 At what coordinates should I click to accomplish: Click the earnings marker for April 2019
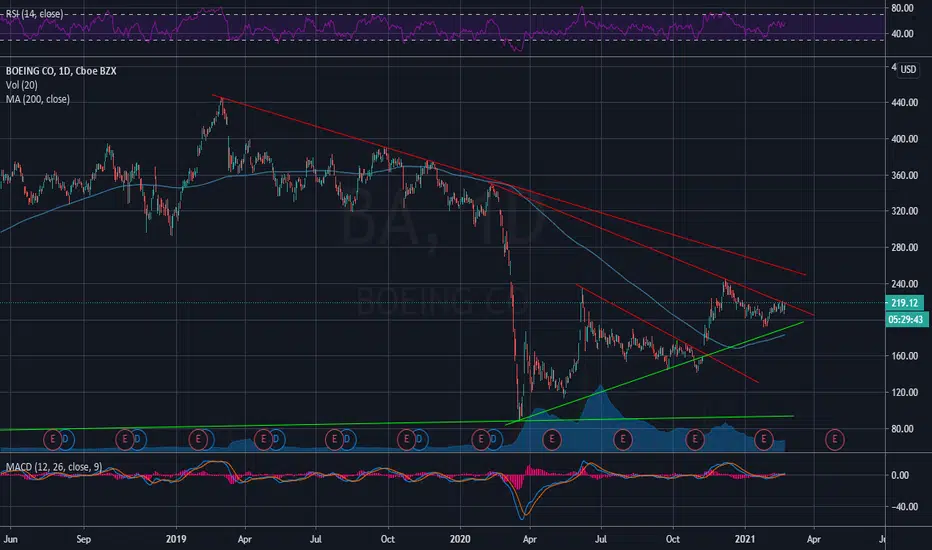263,439
